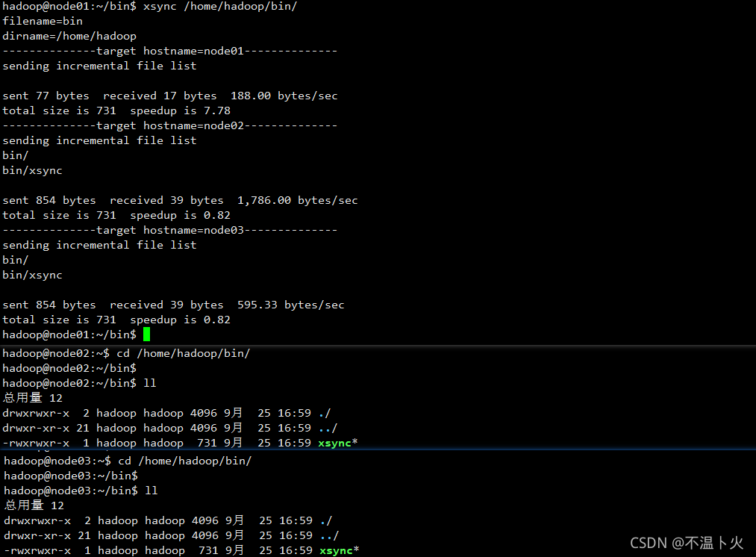The width and height of the screenshot is (756, 557).
Task: Click the '188.00 bytes/sec' value
Action: (x=284, y=96)
